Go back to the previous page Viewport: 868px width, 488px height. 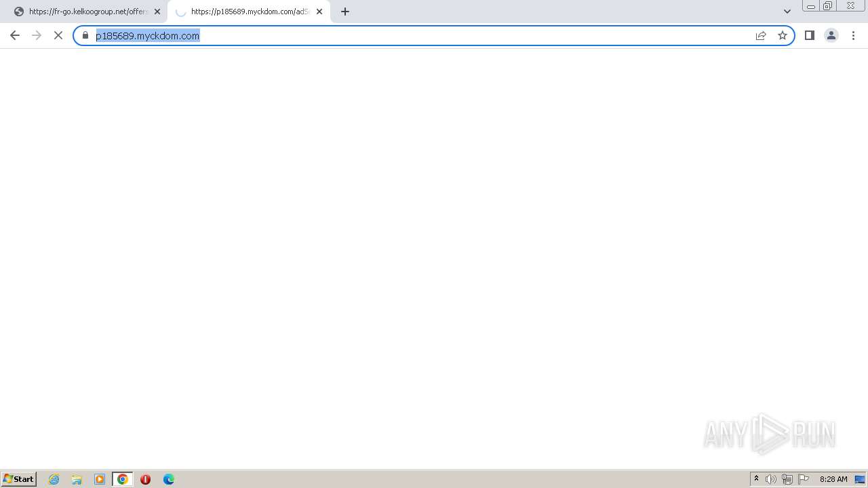15,35
